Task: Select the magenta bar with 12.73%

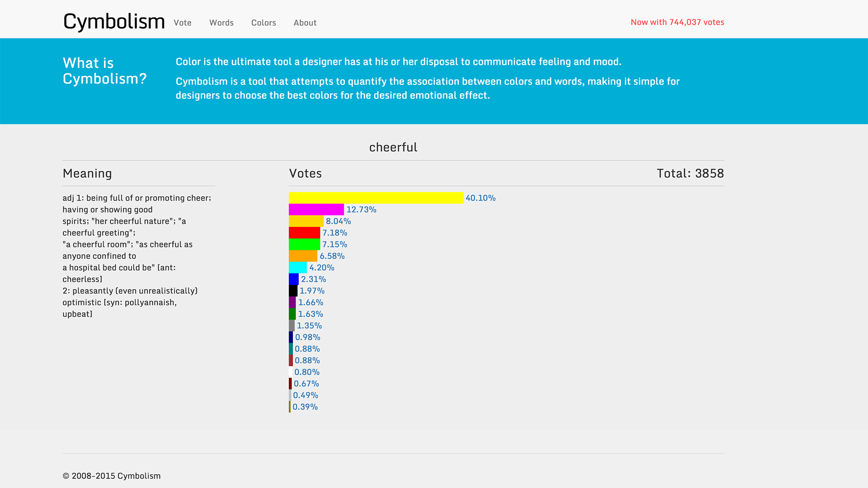Action: (x=316, y=210)
